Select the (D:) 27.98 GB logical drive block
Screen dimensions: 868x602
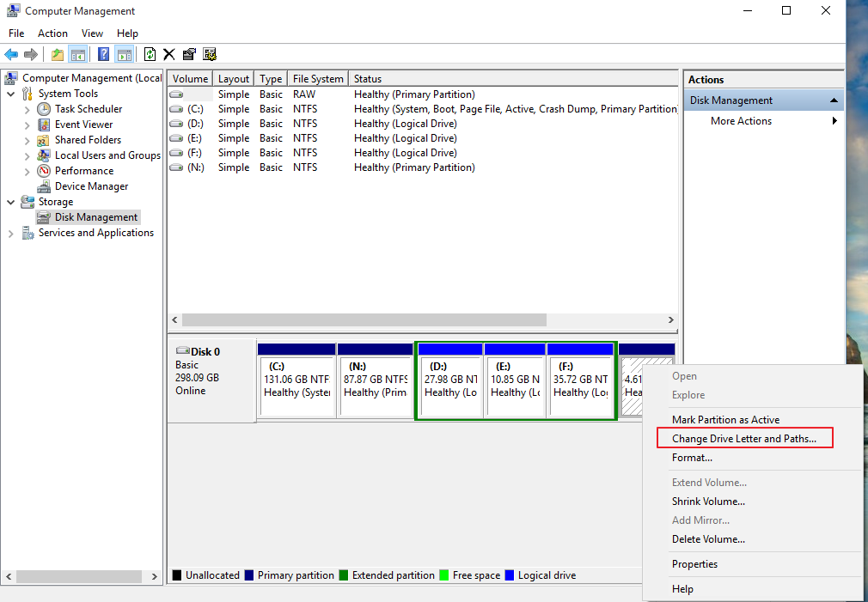tap(450, 380)
